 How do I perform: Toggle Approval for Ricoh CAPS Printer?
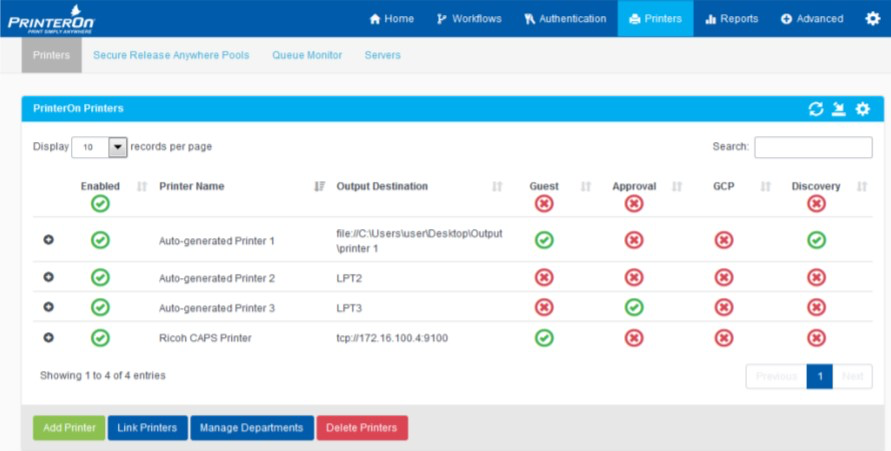pyautogui.click(x=634, y=338)
